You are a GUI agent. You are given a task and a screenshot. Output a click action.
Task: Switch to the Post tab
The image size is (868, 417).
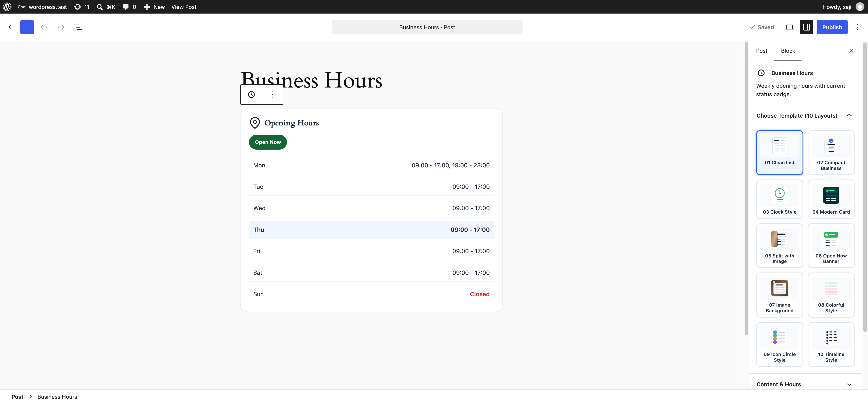762,51
